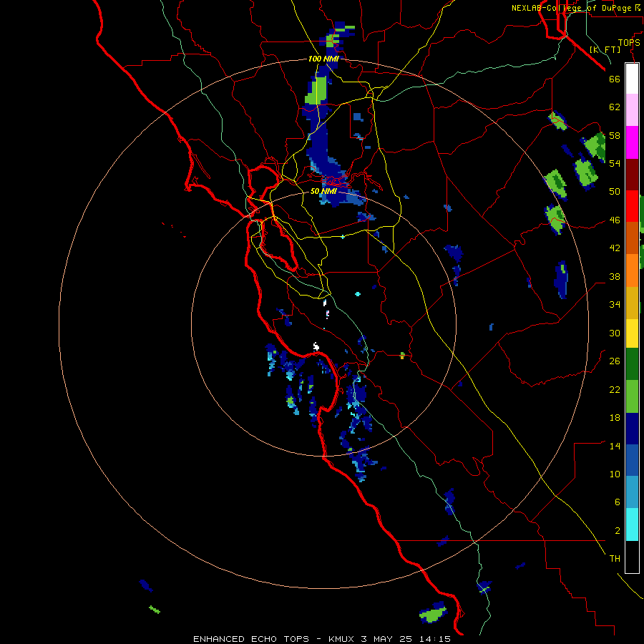The height and width of the screenshot is (644, 644).
Task: Click the bright red legend swatch
Action: coord(632,206)
